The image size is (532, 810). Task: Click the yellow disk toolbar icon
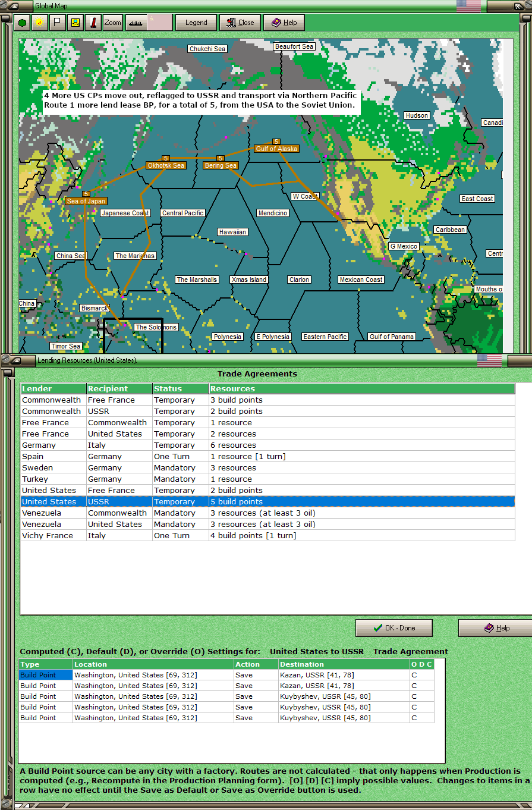tap(75, 23)
